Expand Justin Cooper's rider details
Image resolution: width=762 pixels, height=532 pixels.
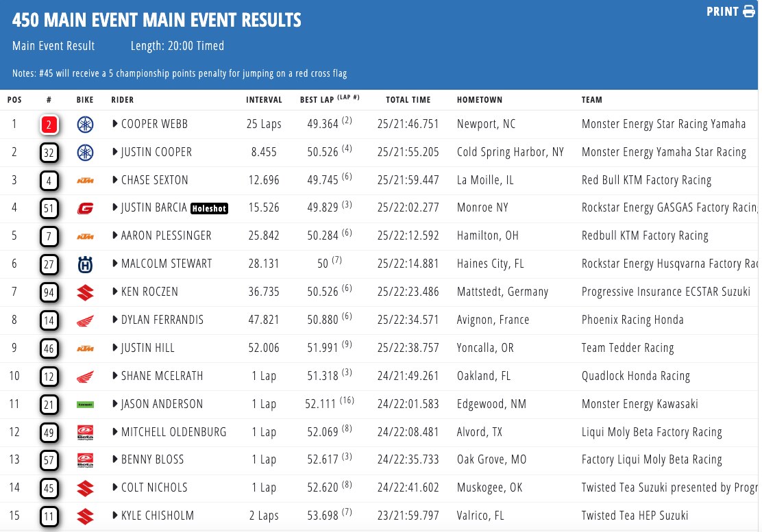tap(114, 152)
